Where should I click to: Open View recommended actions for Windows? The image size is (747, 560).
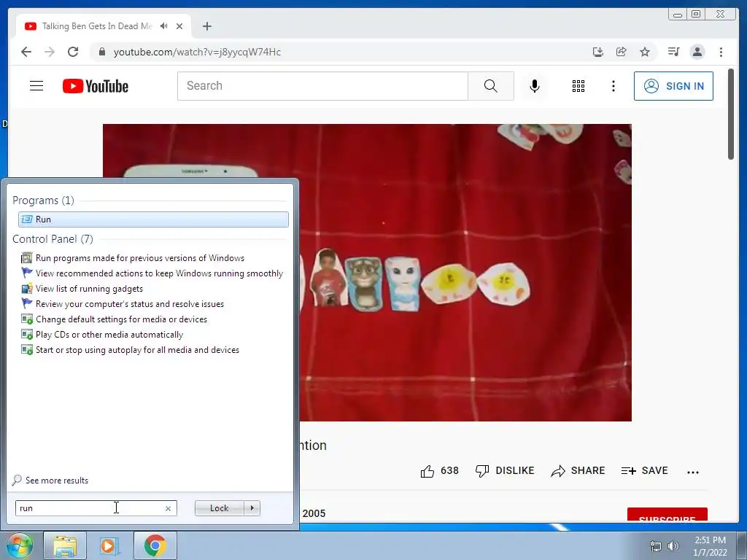coord(152,273)
